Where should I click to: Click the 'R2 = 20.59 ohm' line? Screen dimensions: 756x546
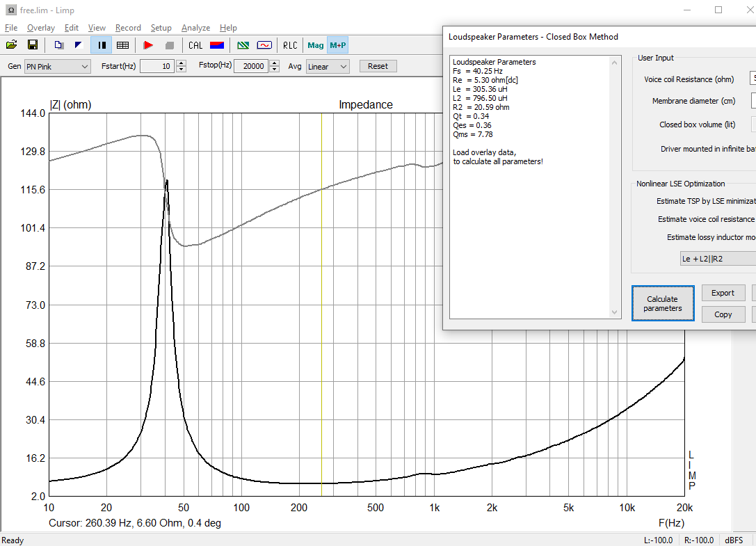pos(481,107)
